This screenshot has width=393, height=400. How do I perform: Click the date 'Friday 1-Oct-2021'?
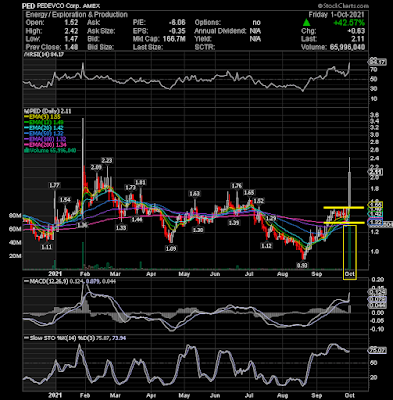(336, 15)
